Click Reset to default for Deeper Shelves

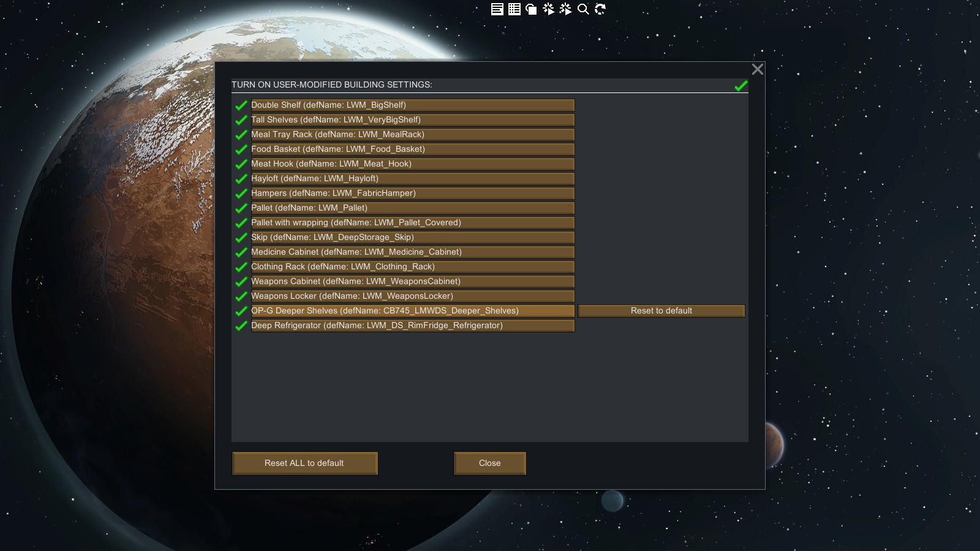pos(661,311)
